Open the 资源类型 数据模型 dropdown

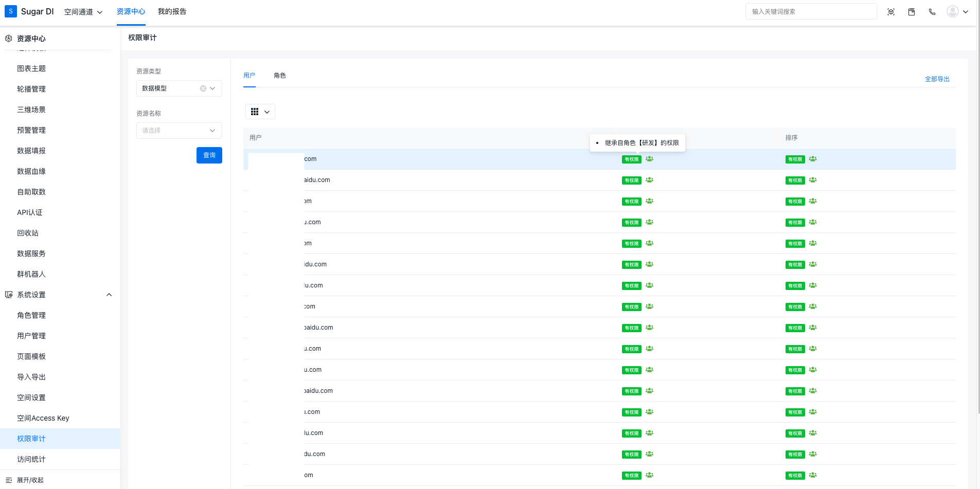(179, 88)
